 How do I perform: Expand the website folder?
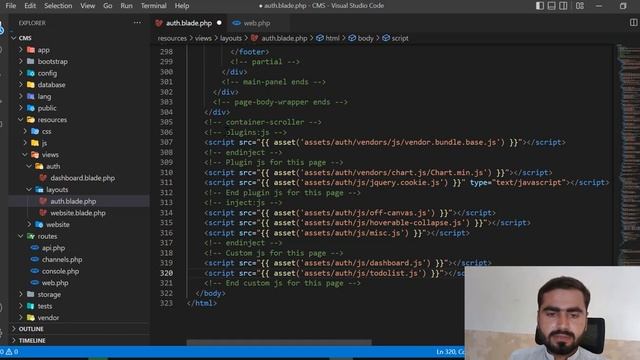point(58,224)
